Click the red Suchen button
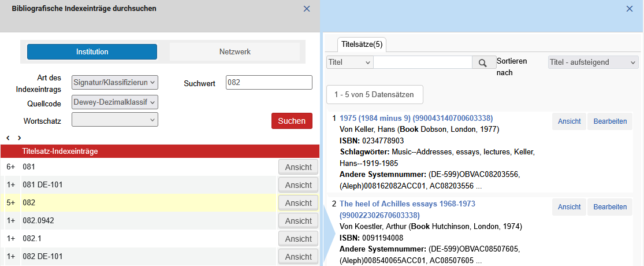The height and width of the screenshot is (266, 644). tap(292, 121)
